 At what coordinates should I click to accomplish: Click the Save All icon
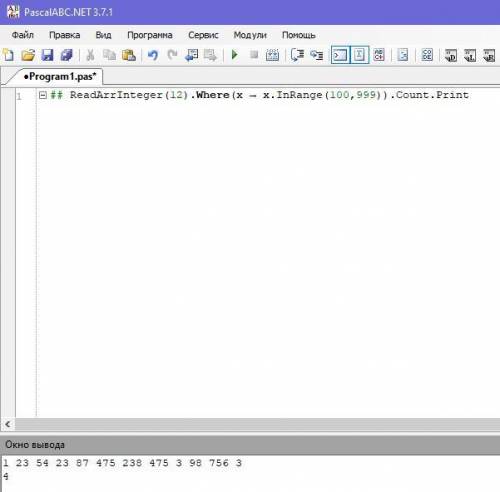[x=67, y=55]
